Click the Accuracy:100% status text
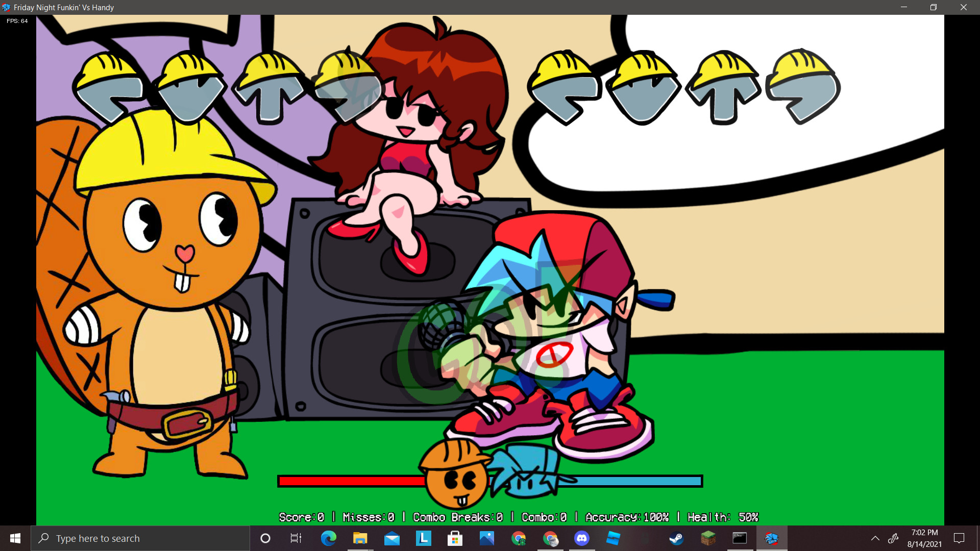 627,517
